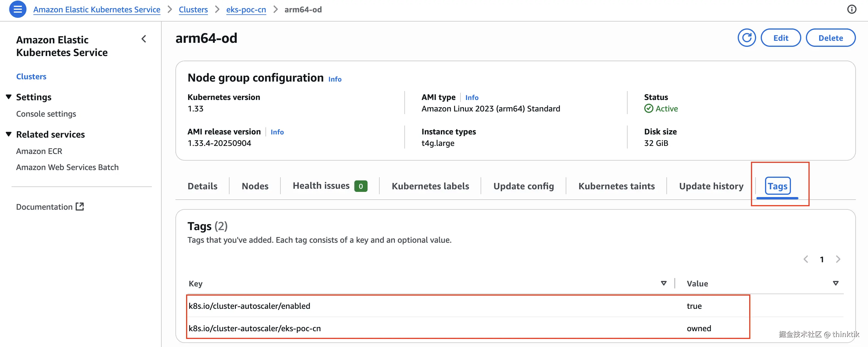Click the k8s.io/cluster-autoscaler/eks-poc-cn key cell
868x347 pixels.
[x=255, y=328]
